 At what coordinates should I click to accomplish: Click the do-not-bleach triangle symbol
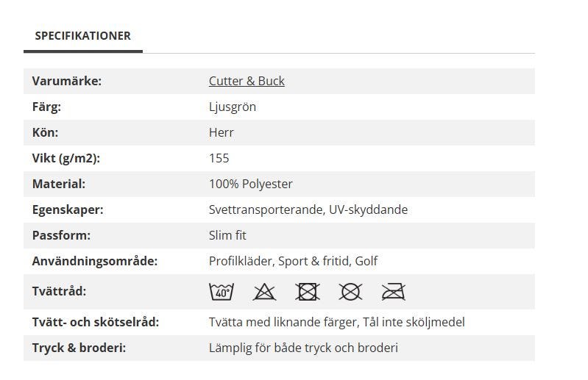coord(264,292)
